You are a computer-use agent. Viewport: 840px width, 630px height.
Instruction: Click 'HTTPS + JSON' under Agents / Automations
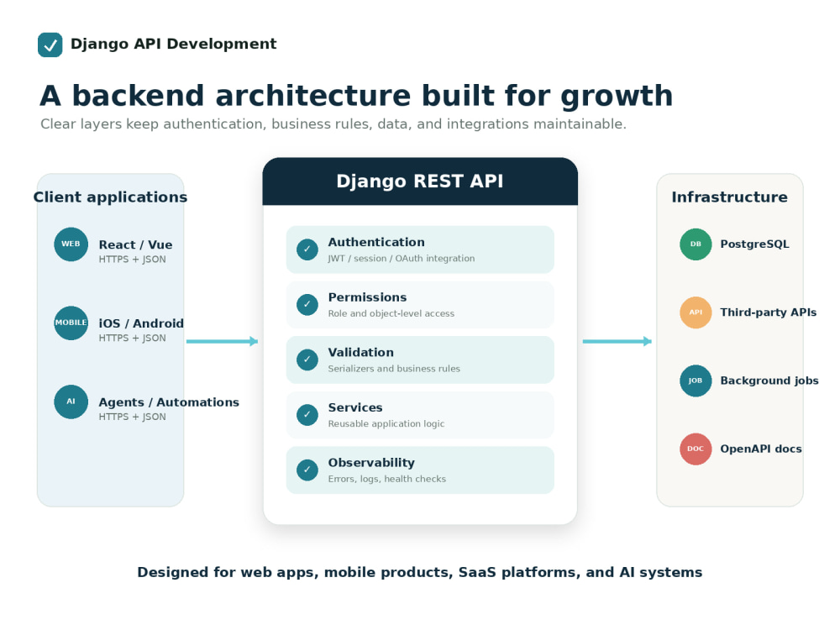point(133,417)
